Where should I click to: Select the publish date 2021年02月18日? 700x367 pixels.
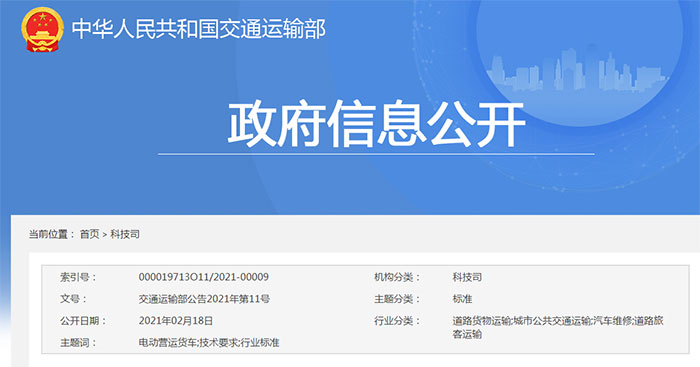176,321
